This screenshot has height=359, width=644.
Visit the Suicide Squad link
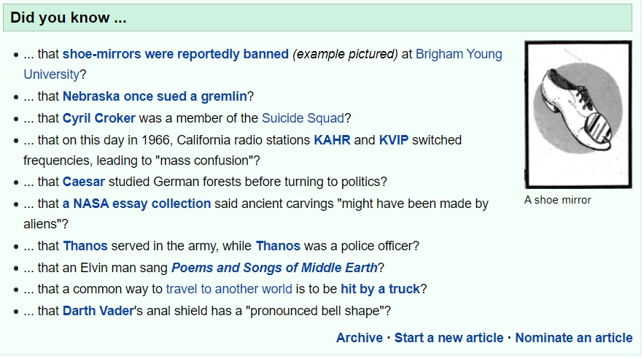(303, 117)
